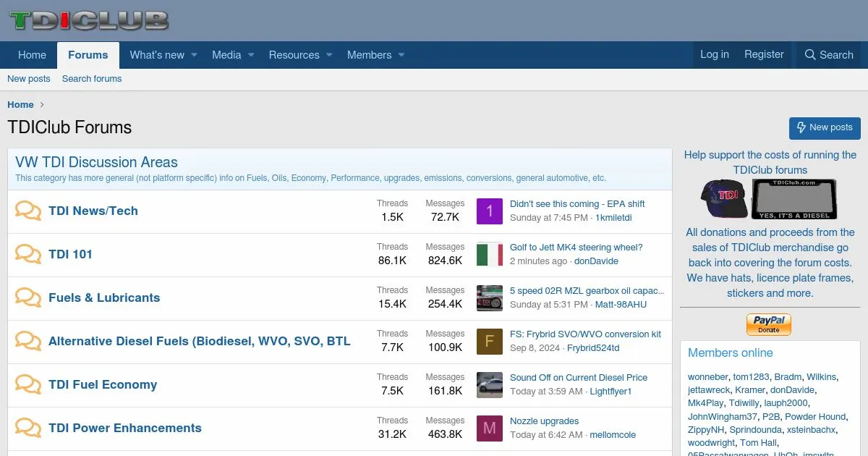Click online member JohnWingham37
Screen dimensions: 868x456
(723, 416)
